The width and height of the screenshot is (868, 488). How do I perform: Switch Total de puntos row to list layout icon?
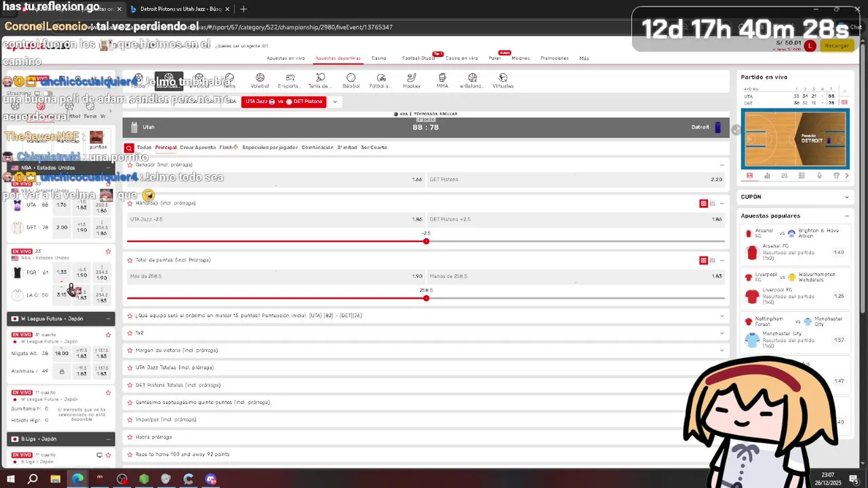click(x=712, y=260)
